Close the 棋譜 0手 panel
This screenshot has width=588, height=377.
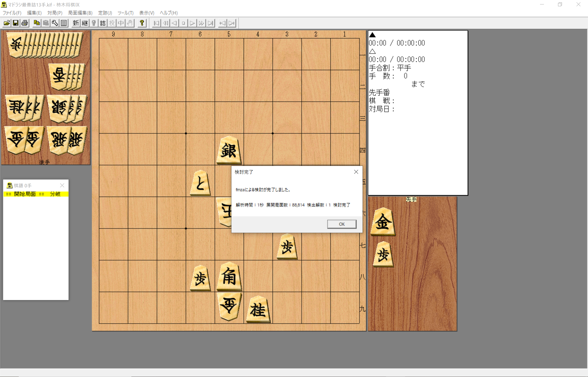[62, 185]
